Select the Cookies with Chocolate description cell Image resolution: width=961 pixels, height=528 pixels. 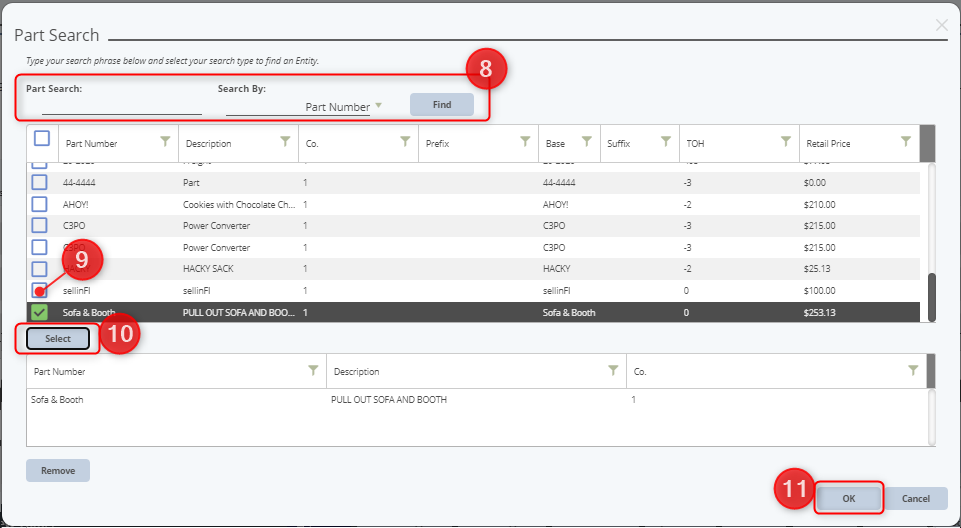click(239, 205)
